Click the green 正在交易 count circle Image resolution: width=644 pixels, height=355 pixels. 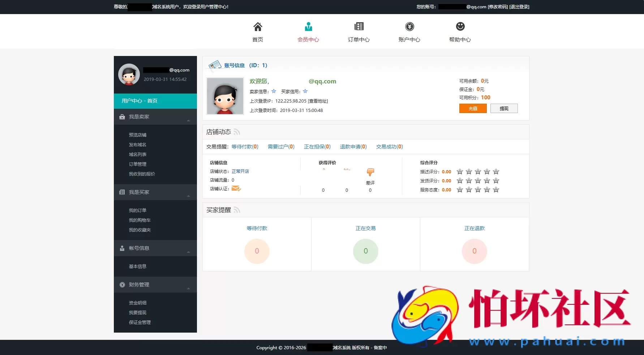[x=365, y=251]
